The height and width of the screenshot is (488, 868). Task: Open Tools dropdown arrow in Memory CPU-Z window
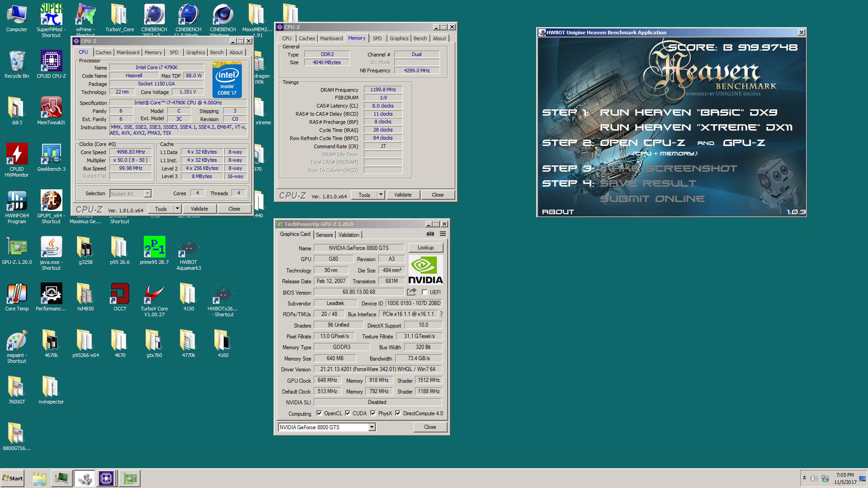tap(381, 195)
